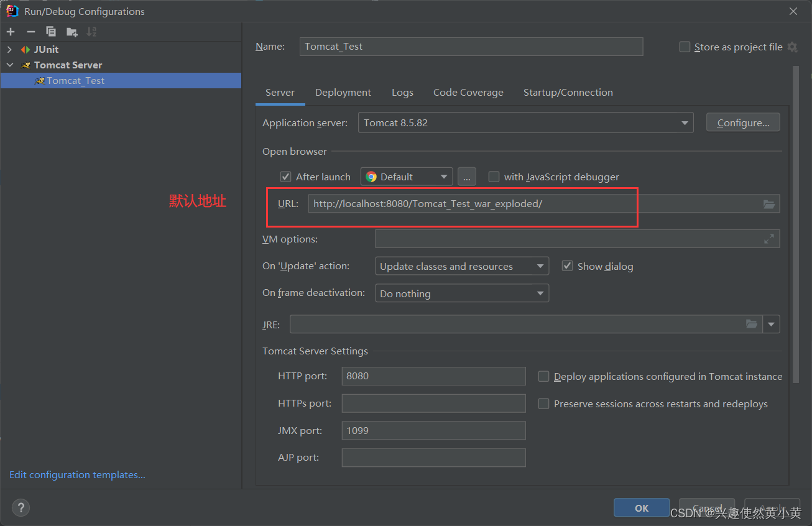Click the HTTP port field 8080

click(x=434, y=376)
